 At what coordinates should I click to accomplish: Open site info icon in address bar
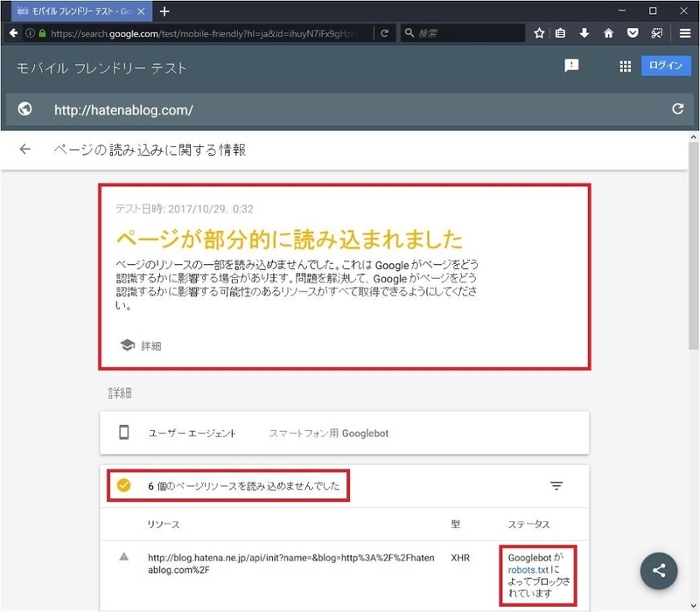pos(30,33)
